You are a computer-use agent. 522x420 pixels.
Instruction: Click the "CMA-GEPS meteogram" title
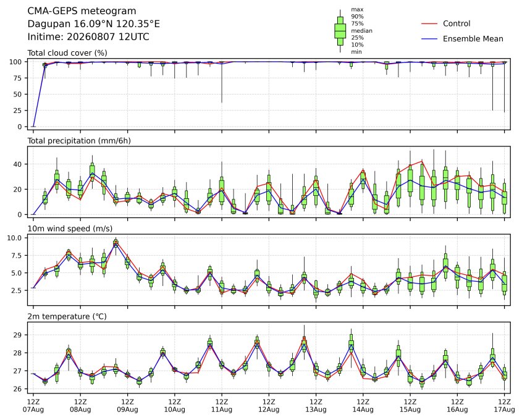tap(82, 11)
